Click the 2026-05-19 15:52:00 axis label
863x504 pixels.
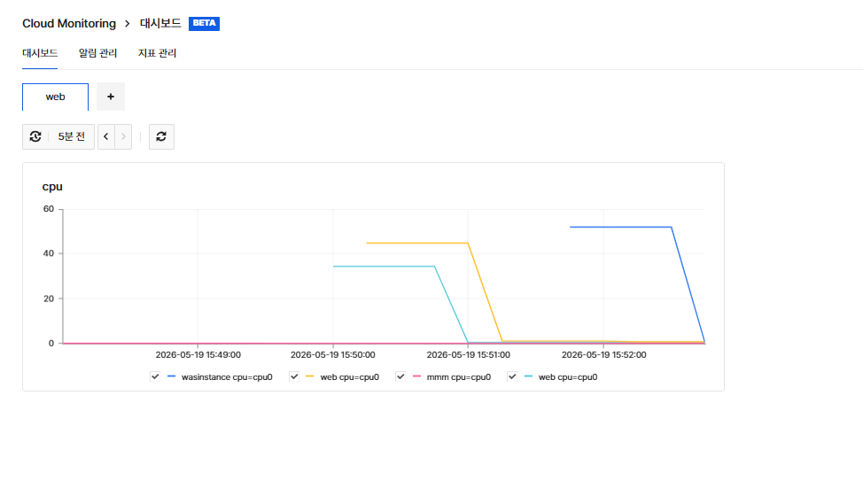pyautogui.click(x=603, y=355)
